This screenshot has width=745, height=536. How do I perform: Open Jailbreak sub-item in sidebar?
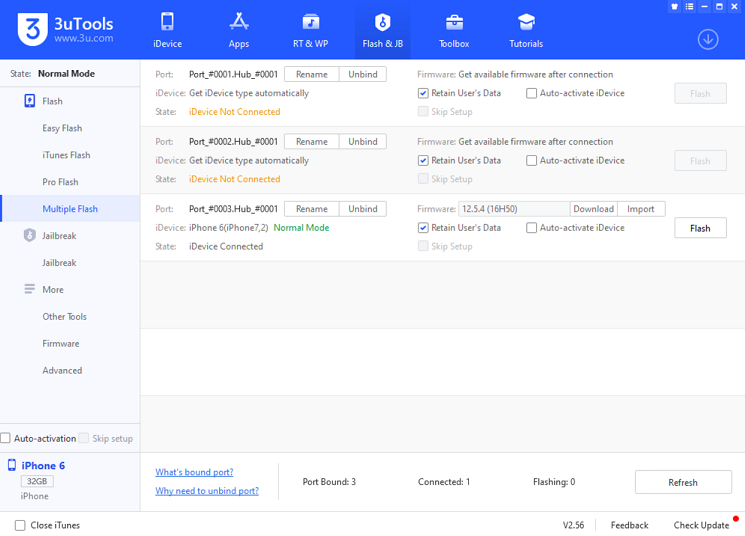59,262
